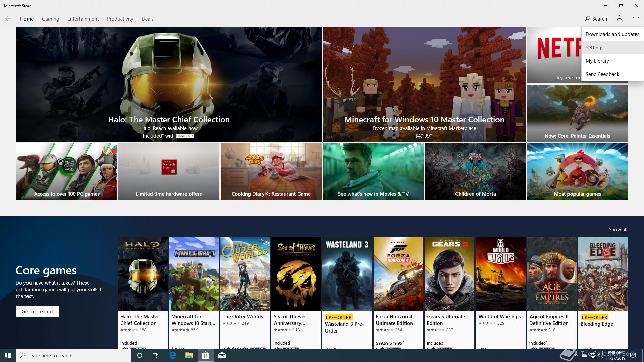
Task: Switch to the Gaming tab
Action: tap(50, 19)
